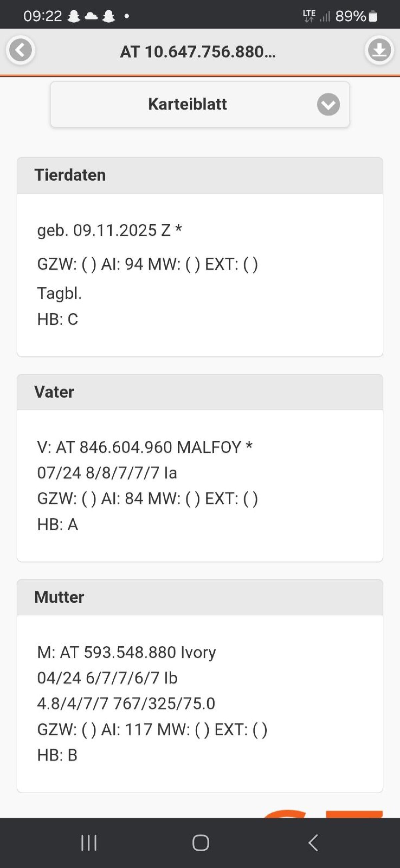Tap the page title AT 10.647.756.880
This screenshot has height=868, width=400.
[198, 52]
